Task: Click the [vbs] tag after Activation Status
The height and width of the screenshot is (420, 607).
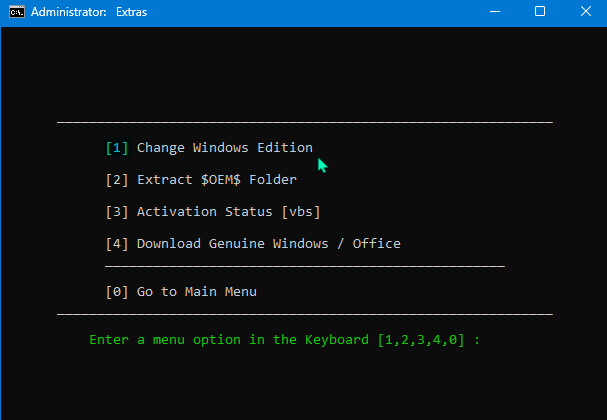Action: click(301, 212)
